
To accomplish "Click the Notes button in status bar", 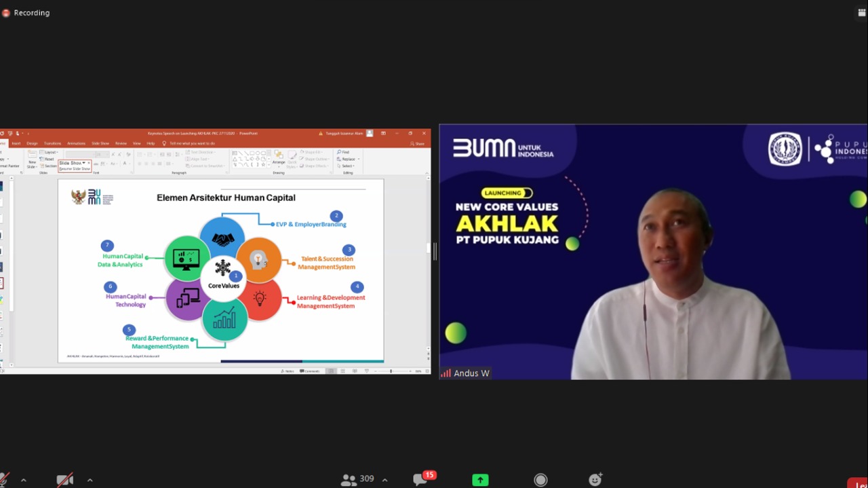I will coord(288,371).
